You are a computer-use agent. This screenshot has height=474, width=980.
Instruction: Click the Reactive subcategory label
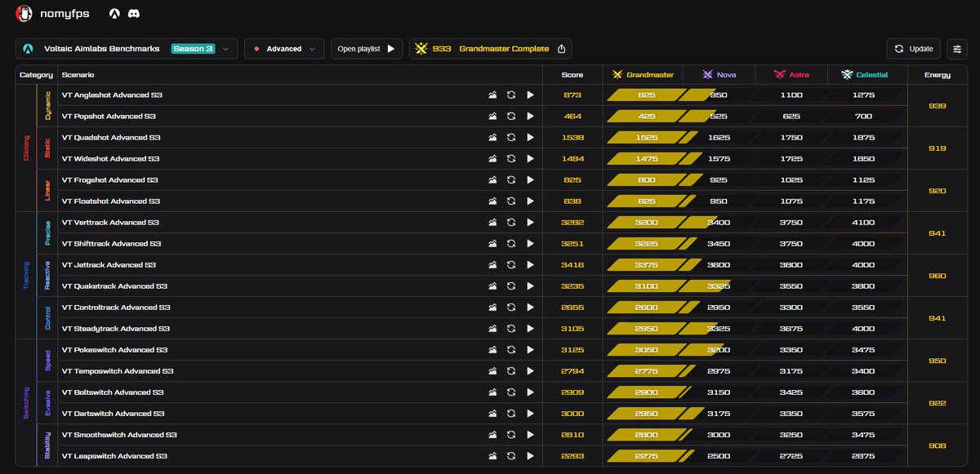tap(47, 275)
